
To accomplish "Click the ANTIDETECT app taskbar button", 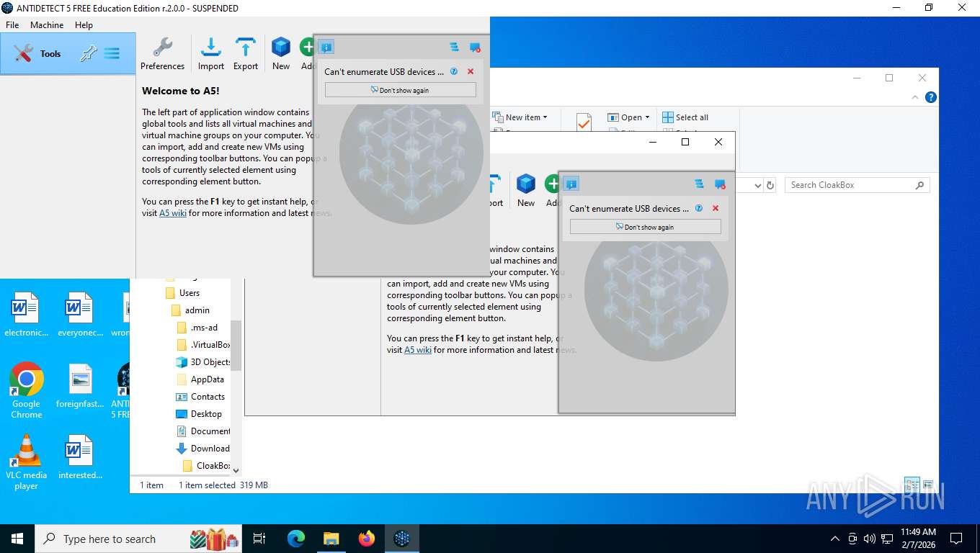I will point(402,539).
